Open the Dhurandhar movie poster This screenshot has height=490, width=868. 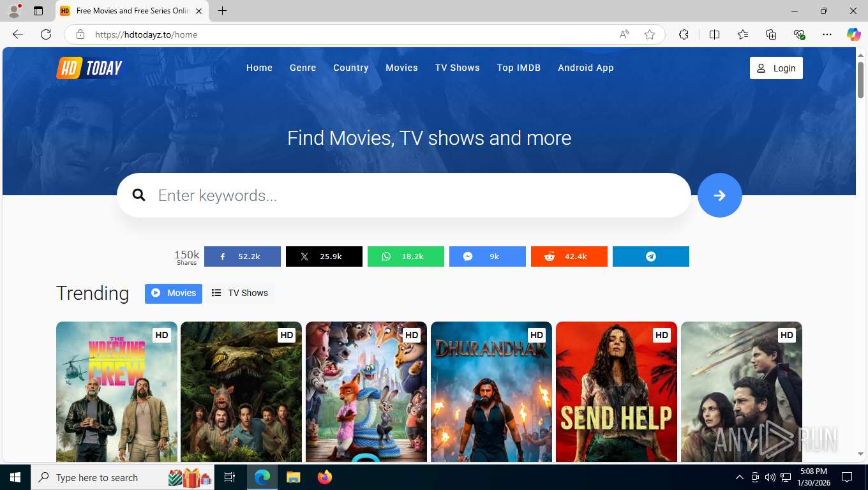491,392
